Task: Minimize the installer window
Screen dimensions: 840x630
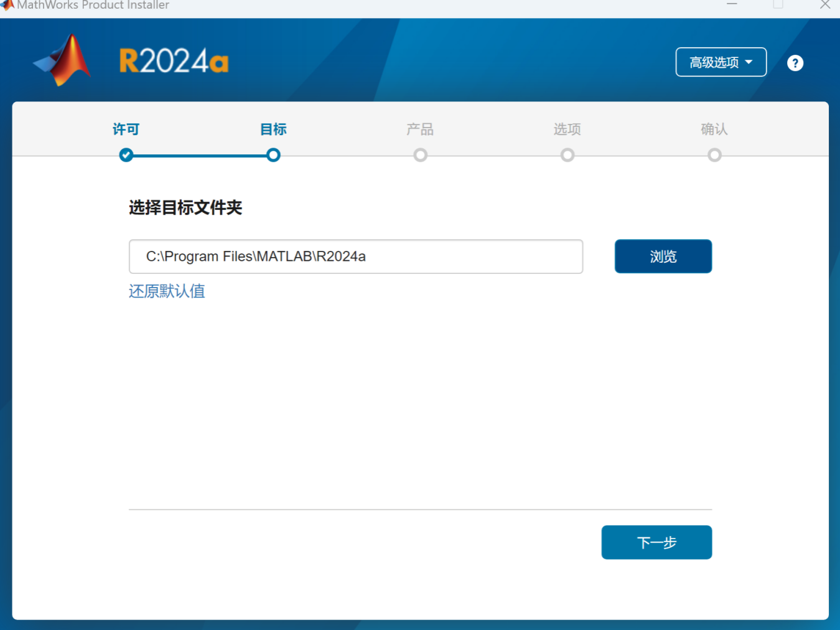Action: tap(732, 5)
